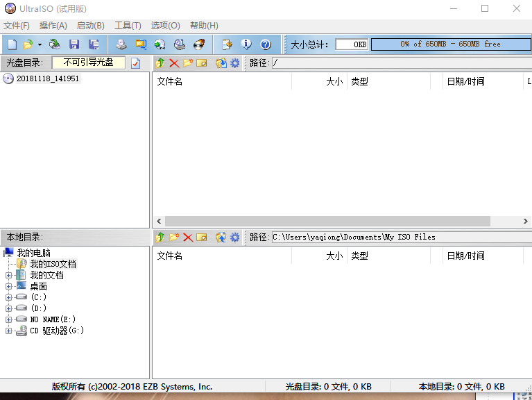Click the Open file folder icon
Viewport: 532px width, 400px height.
tap(28, 44)
